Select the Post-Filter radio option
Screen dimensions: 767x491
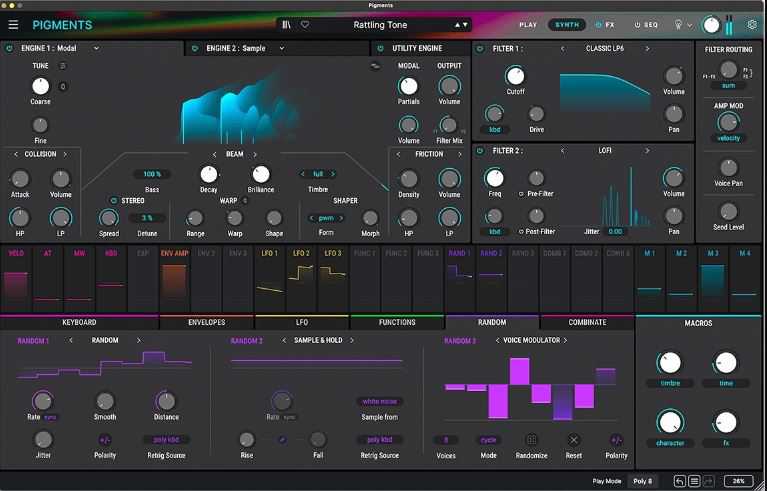click(521, 232)
